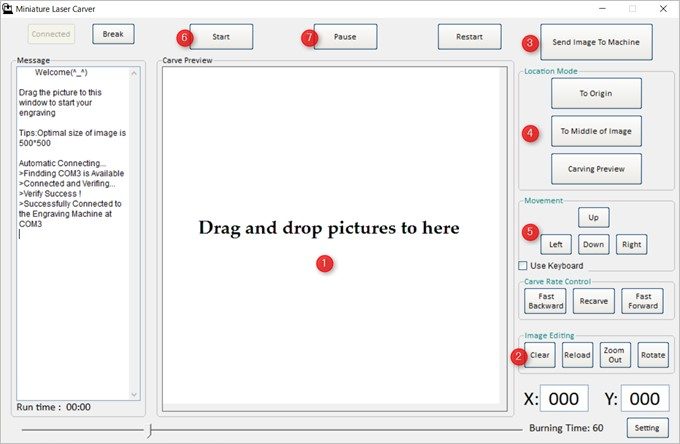
Task: Enable the Use Keyboard checkbox
Action: (x=523, y=266)
